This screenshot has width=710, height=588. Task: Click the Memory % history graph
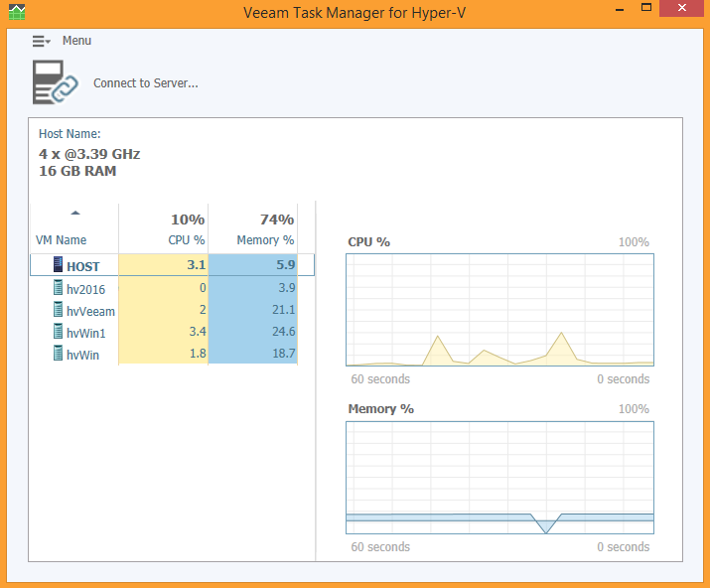coord(499,478)
